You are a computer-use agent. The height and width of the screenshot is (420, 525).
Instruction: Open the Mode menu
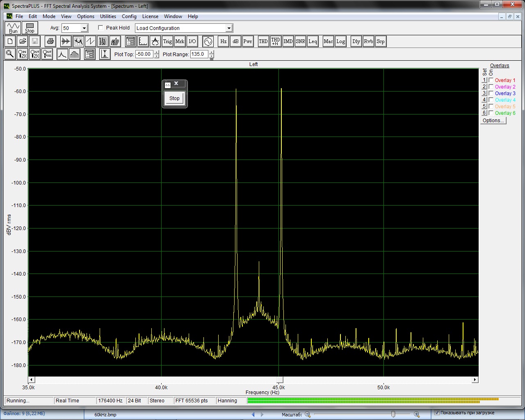coord(49,16)
